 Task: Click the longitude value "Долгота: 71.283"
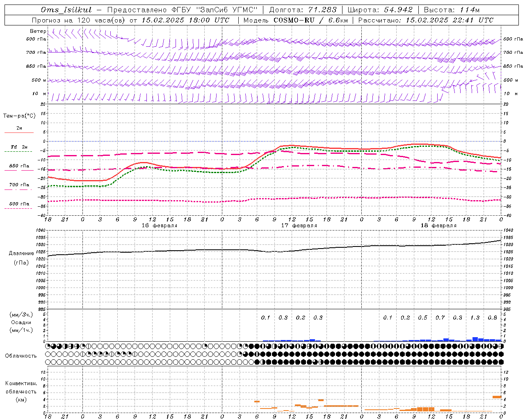click(x=303, y=10)
